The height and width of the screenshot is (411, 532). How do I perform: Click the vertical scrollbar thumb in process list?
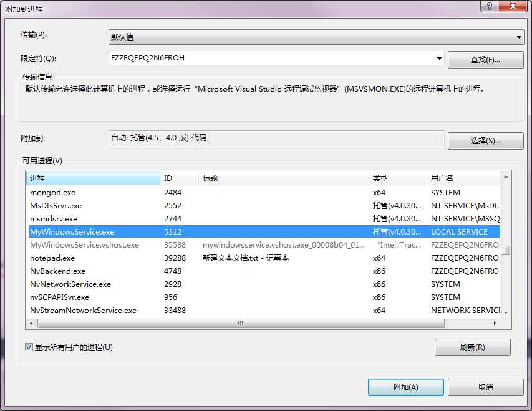pos(506,250)
